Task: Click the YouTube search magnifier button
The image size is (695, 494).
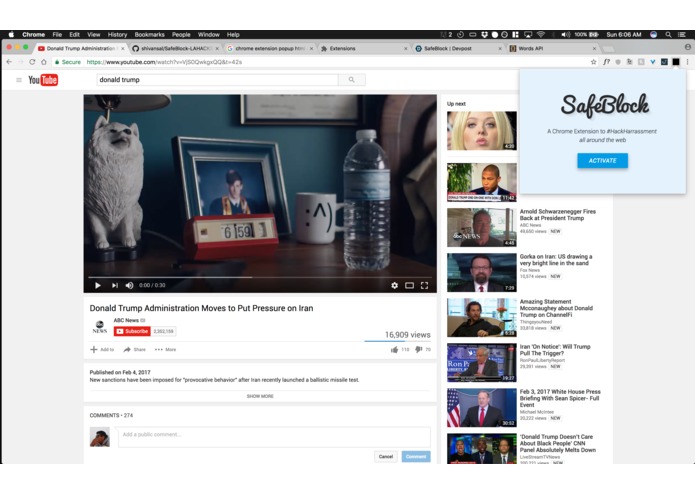Action: (351, 80)
